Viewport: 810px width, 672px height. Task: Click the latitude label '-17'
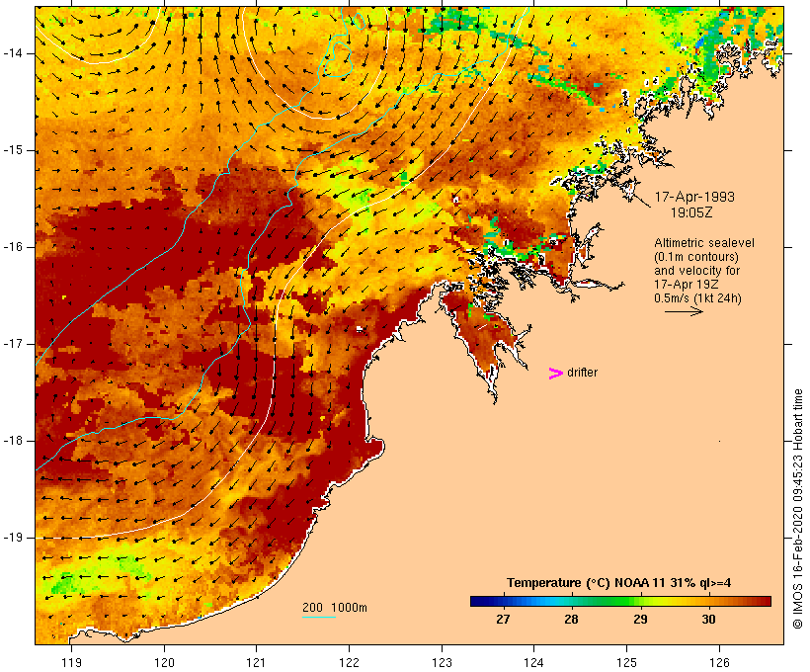tap(12, 344)
